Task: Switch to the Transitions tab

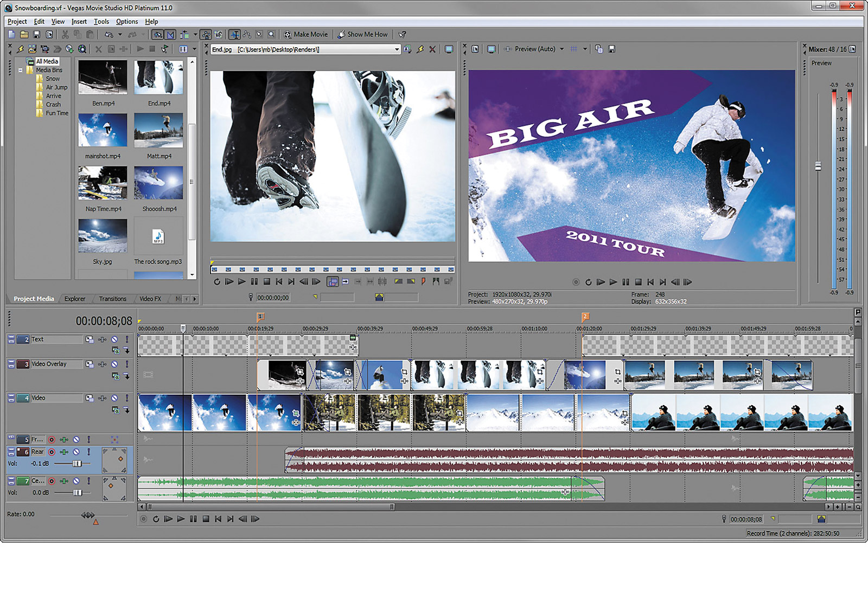Action: point(112,299)
